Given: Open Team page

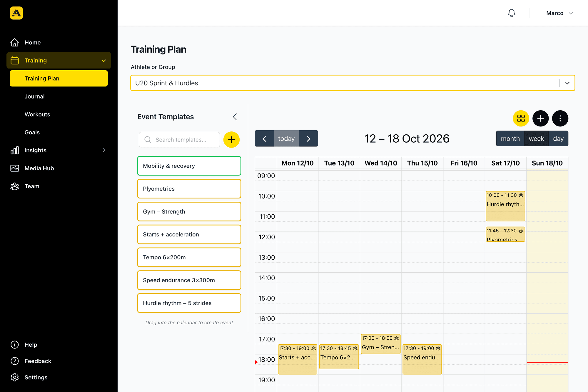Looking at the screenshot, I should click(59, 186).
